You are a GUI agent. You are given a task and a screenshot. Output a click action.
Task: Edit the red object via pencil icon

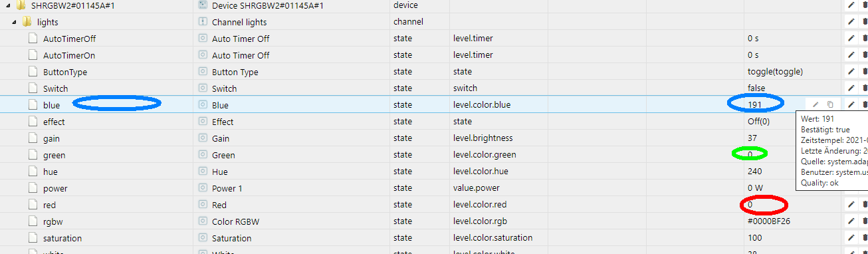[x=851, y=205]
